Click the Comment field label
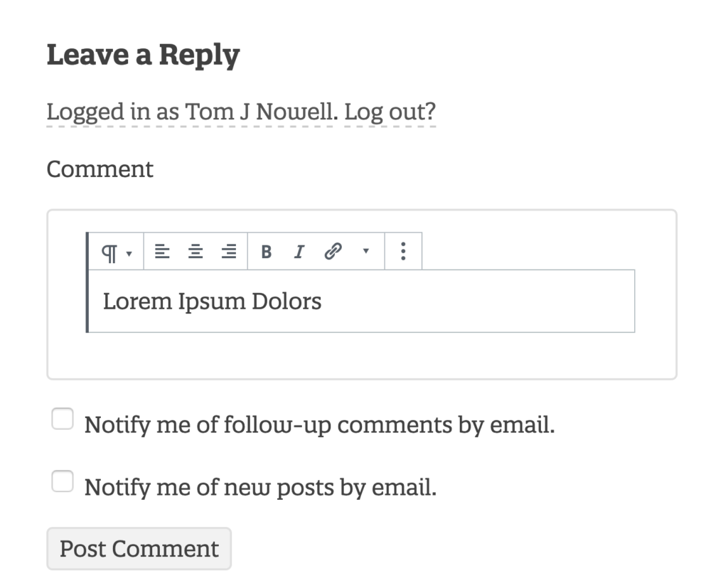The height and width of the screenshot is (588, 728). tap(100, 169)
